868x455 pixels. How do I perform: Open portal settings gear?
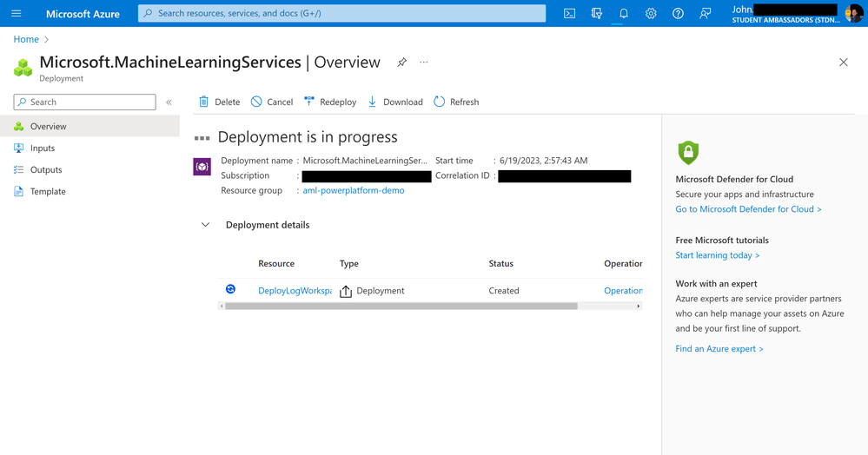point(651,13)
